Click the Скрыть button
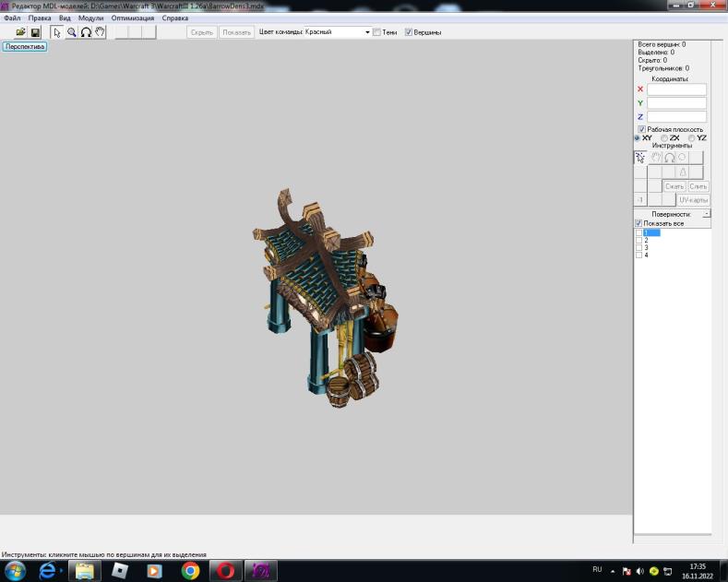The image size is (728, 582). (202, 32)
